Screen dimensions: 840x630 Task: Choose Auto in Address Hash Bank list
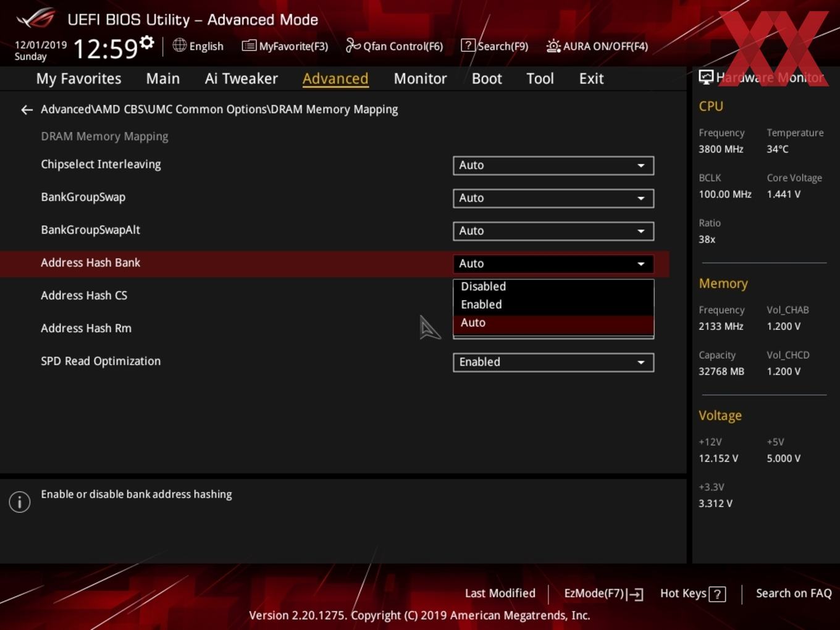tap(553, 323)
